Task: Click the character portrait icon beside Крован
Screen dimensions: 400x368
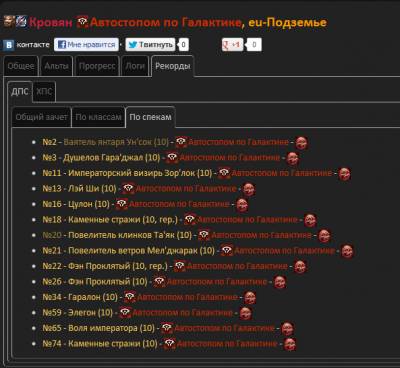Action: (9, 22)
